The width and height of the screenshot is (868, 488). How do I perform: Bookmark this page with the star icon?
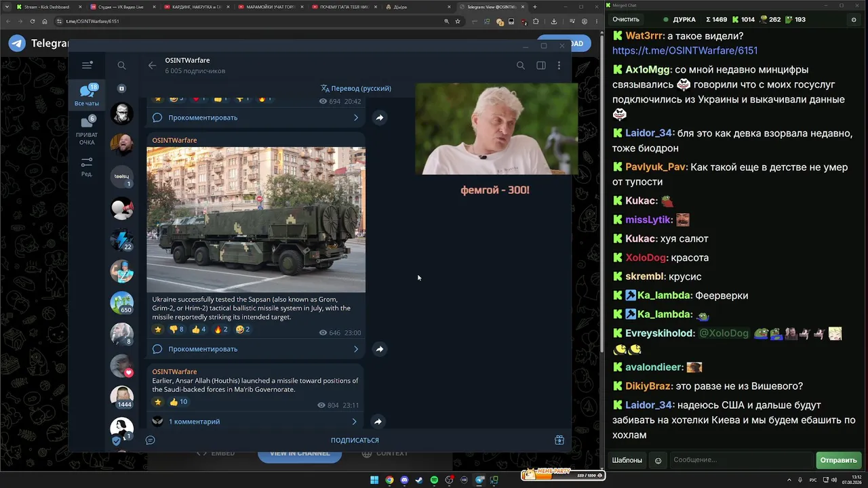pos(458,21)
